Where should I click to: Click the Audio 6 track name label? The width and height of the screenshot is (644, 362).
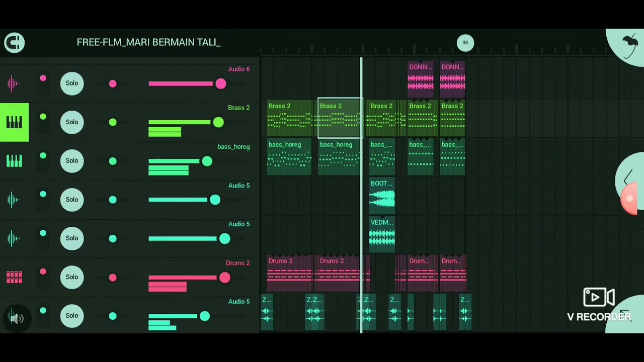[x=239, y=69]
